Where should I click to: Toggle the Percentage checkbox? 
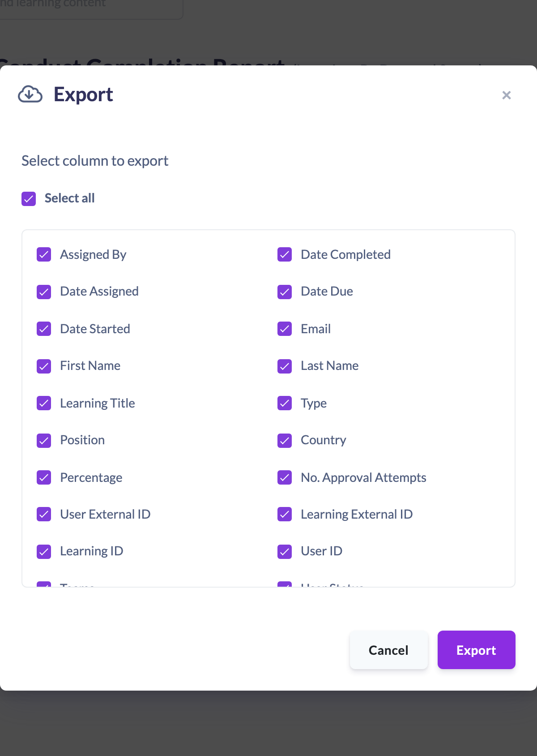(44, 477)
